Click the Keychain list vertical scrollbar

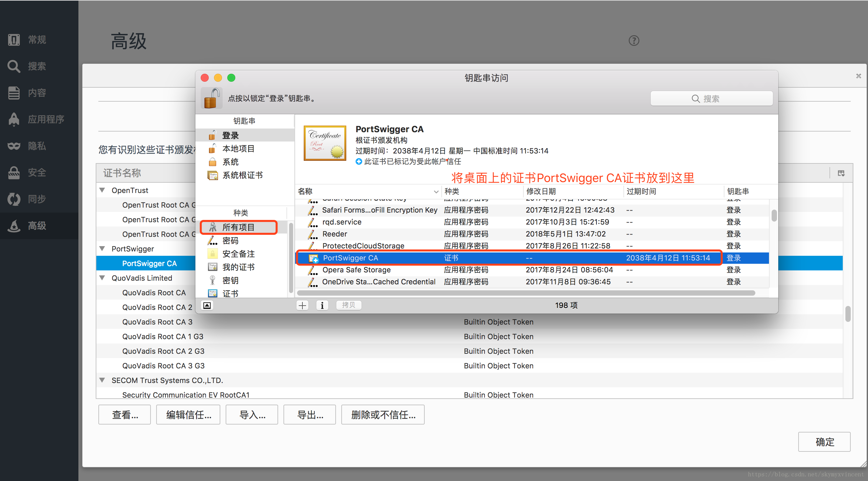[x=774, y=216]
